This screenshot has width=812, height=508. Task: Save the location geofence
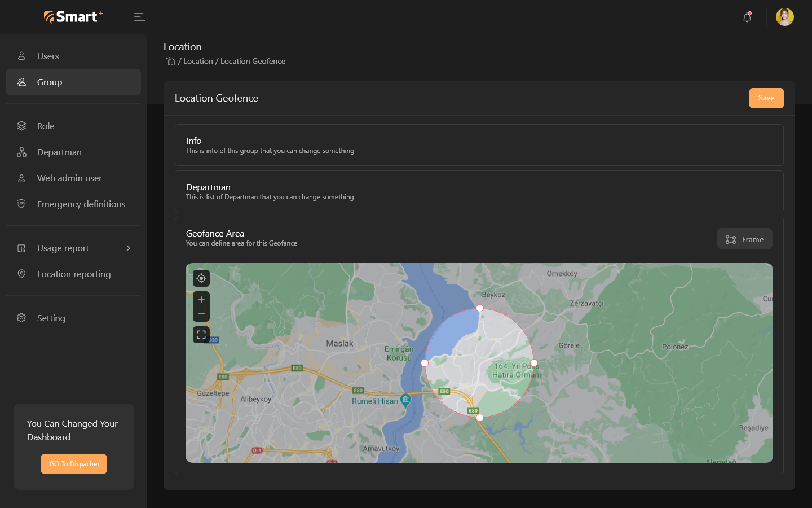tap(766, 98)
